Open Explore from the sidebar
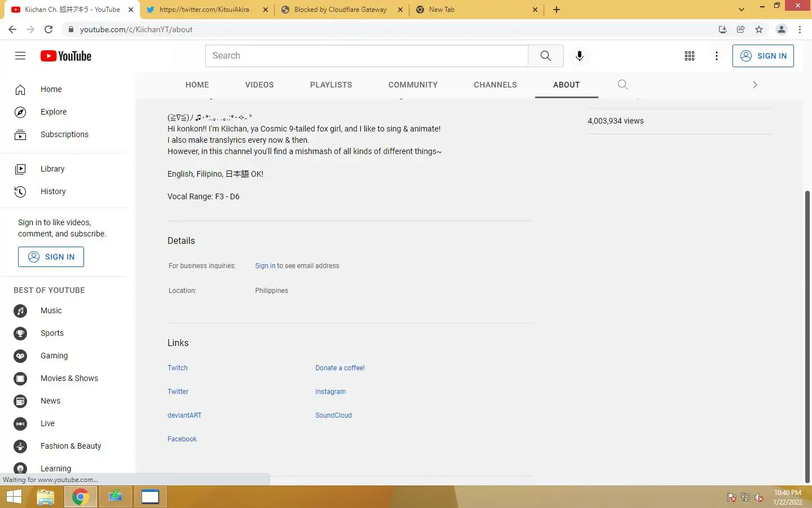This screenshot has height=508, width=812. pyautogui.click(x=53, y=112)
